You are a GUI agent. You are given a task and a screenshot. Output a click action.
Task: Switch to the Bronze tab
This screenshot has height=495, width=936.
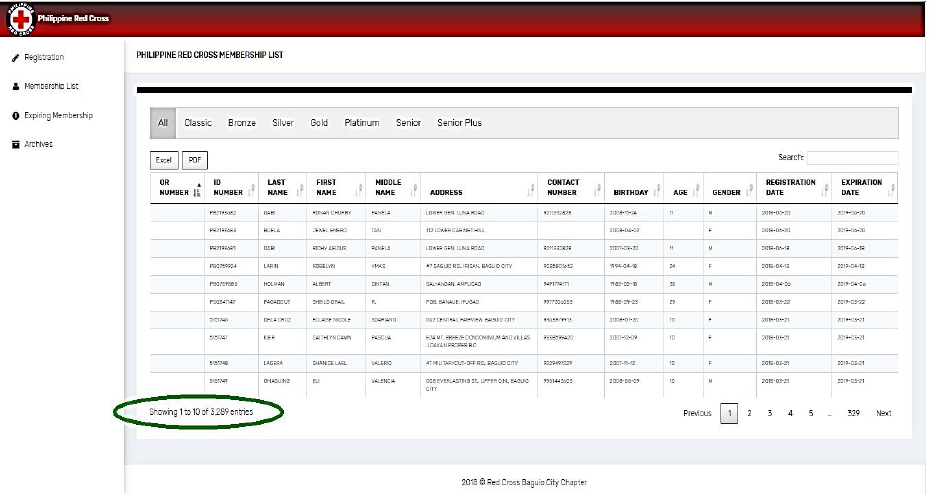[242, 123]
